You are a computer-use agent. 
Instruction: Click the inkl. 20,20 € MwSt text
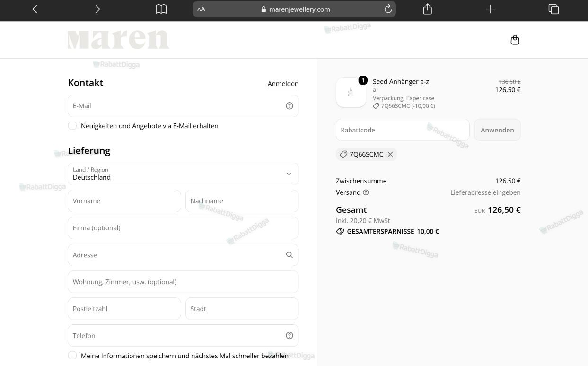pyautogui.click(x=363, y=221)
